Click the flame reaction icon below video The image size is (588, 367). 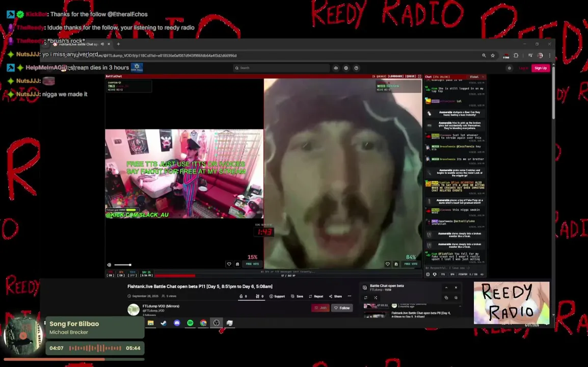[241, 296]
